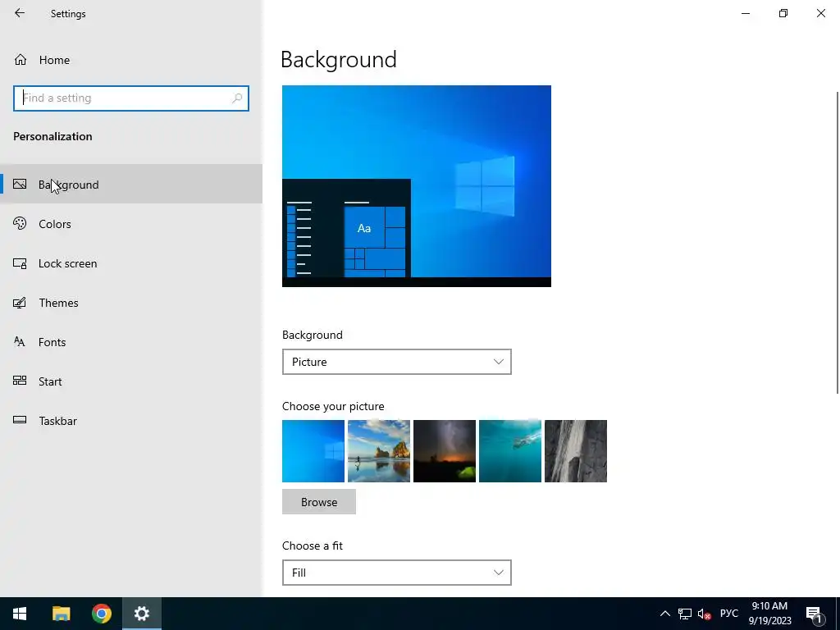
Task: Choose the gray rock cliff wallpaper thumbnail
Action: point(576,451)
